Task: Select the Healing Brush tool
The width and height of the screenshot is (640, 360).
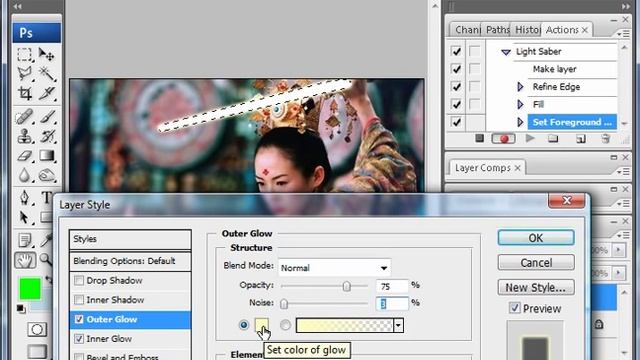Action: [x=25, y=117]
